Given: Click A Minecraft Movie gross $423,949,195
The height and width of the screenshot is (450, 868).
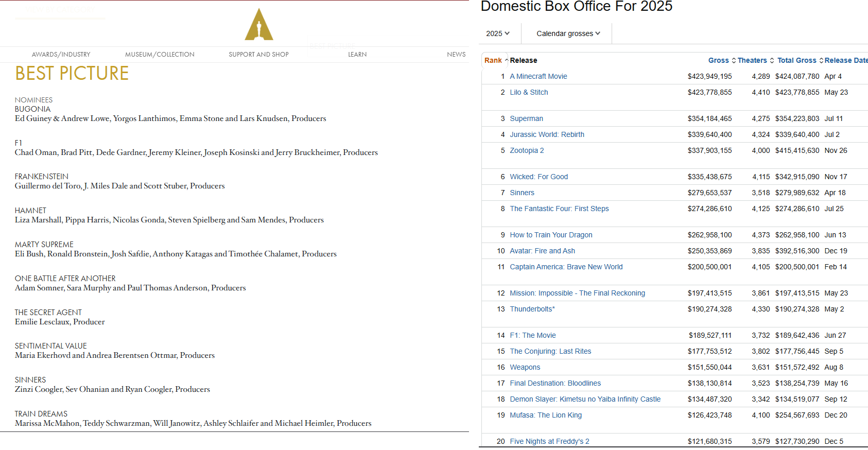Looking at the screenshot, I should 709,76.
